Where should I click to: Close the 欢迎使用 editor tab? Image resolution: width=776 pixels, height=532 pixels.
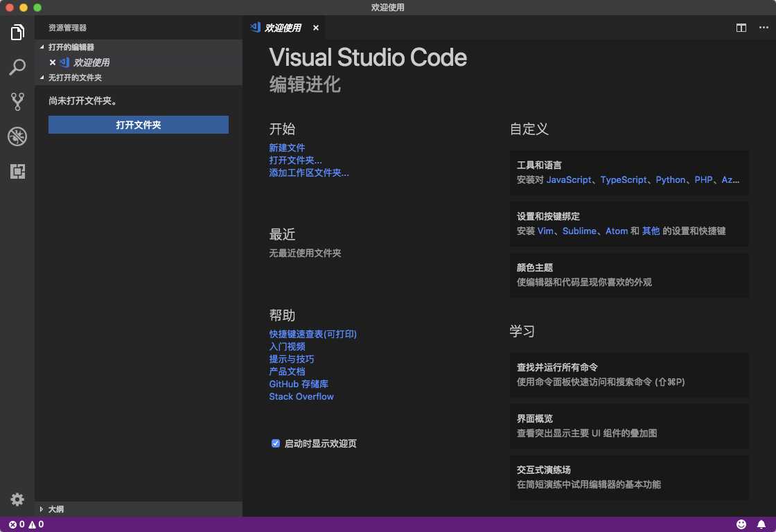pos(316,28)
